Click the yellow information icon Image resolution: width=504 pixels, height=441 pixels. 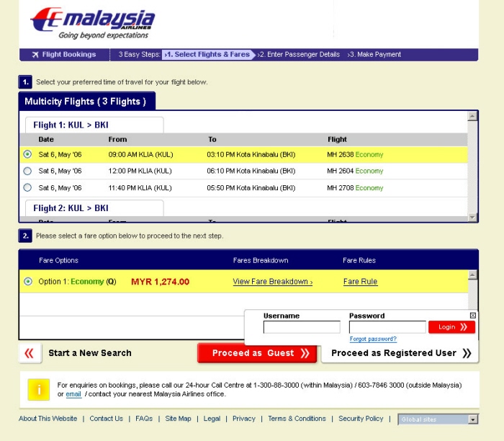tap(39, 390)
